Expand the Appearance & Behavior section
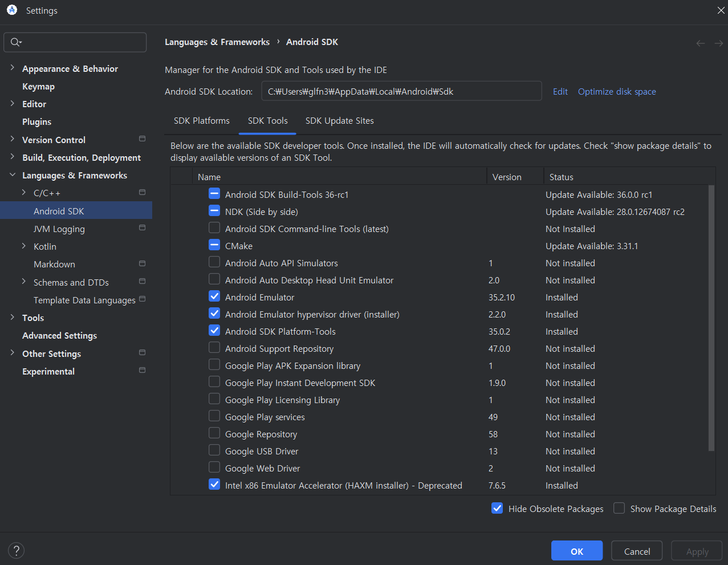Viewport: 728px width, 565px height. 13,68
